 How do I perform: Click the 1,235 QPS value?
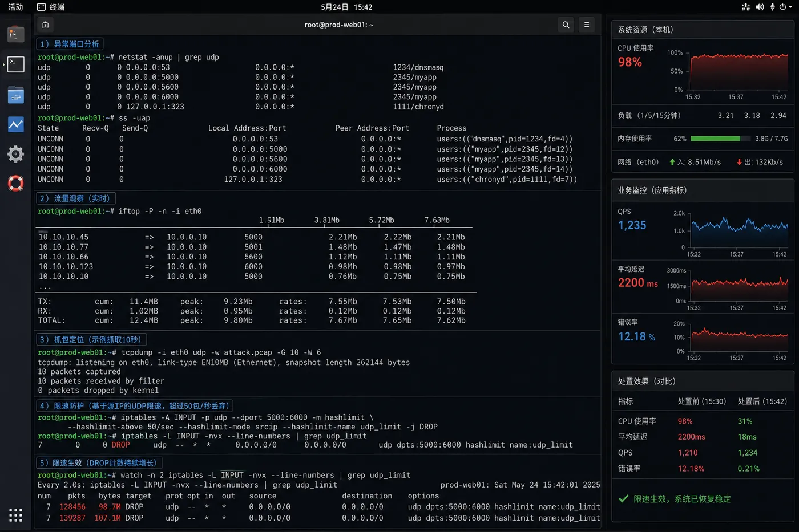[x=632, y=225]
